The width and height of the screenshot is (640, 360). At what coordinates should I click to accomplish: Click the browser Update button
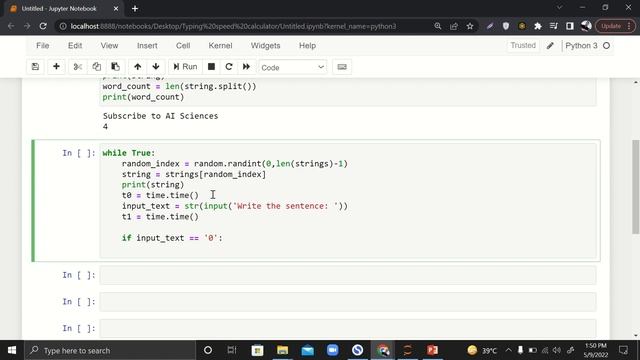tap(615, 26)
